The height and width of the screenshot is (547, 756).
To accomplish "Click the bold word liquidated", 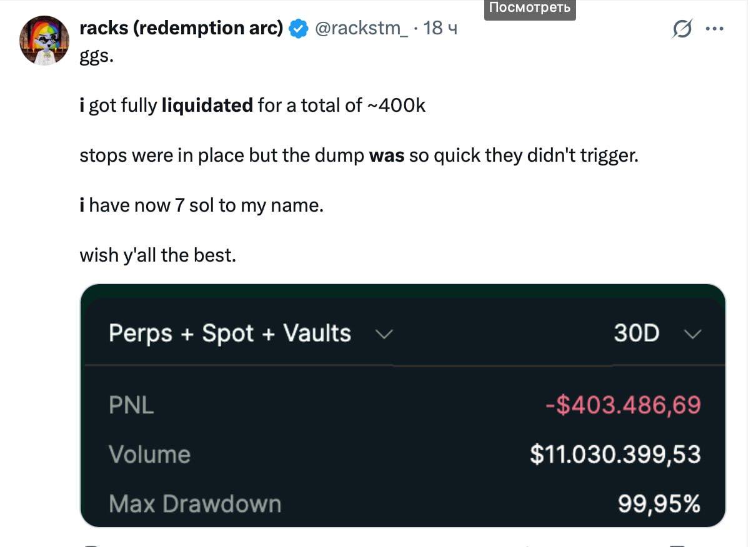I will point(207,105).
